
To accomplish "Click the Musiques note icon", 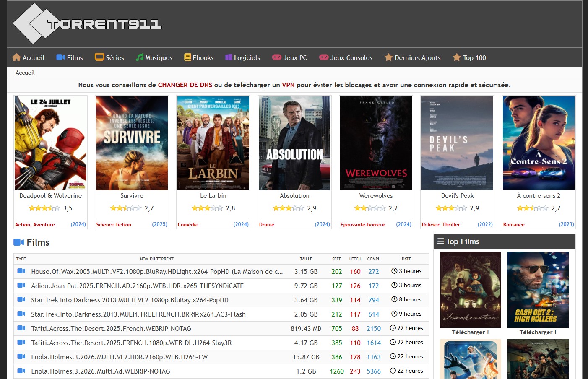I will [x=140, y=57].
